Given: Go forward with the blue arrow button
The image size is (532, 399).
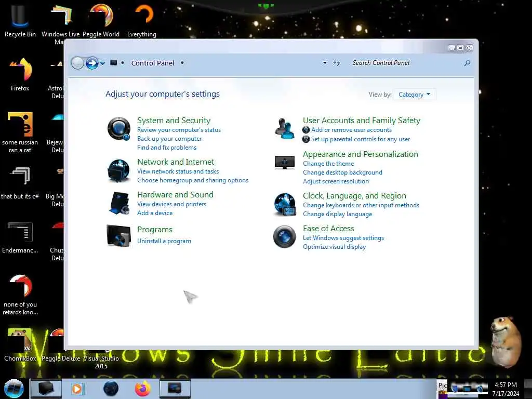Looking at the screenshot, I should pyautogui.click(x=92, y=63).
